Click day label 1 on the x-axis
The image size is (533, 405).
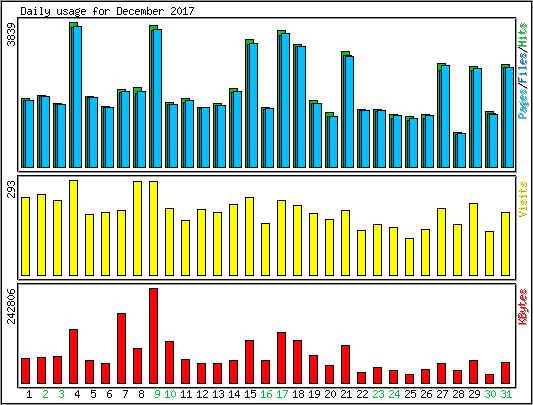click(x=29, y=394)
